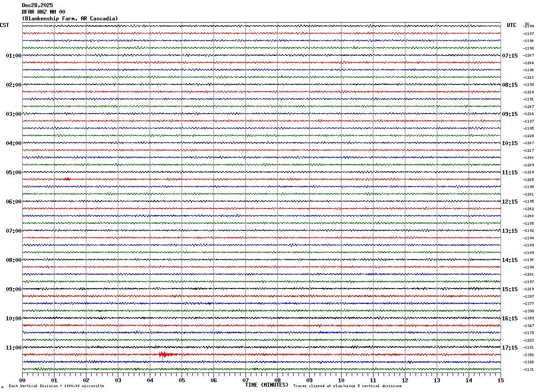
Task: Click minute 04 on the bottom time axis
Action: (x=150, y=380)
